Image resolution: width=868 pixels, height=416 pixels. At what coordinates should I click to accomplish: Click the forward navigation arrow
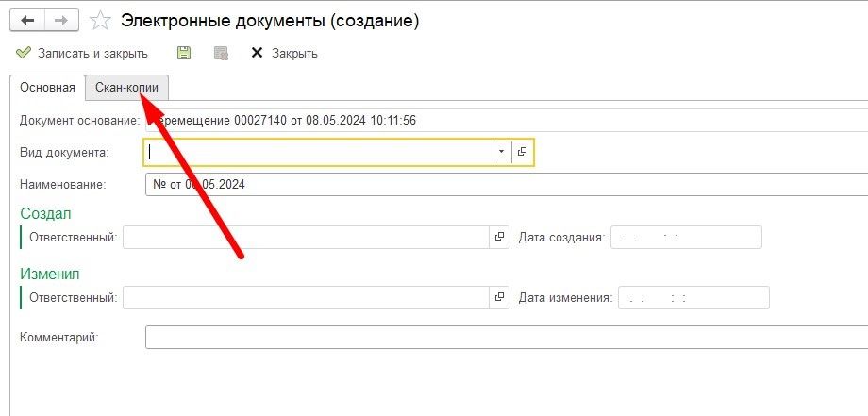[x=60, y=20]
